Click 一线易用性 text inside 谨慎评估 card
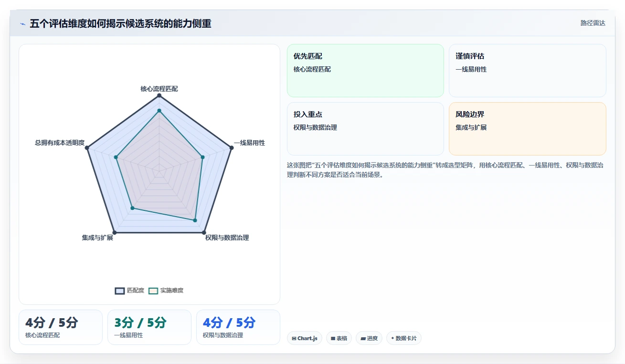The image size is (625, 364). pos(471,69)
